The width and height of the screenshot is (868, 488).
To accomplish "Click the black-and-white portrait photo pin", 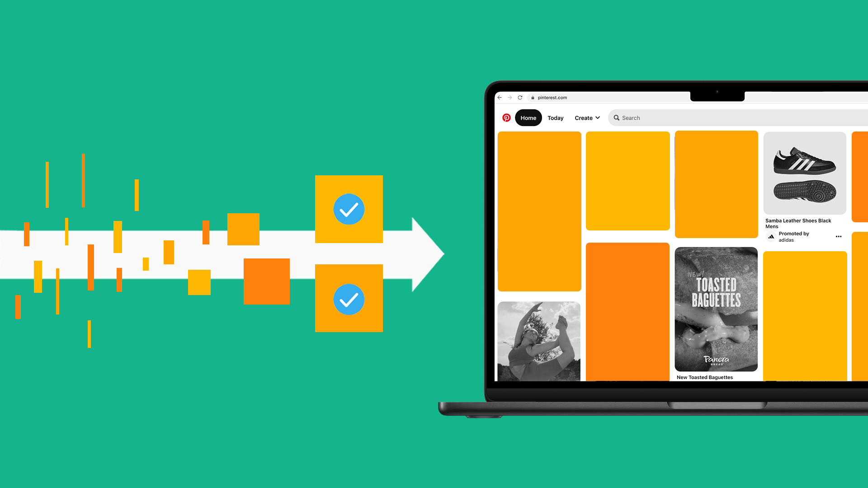I will point(539,343).
